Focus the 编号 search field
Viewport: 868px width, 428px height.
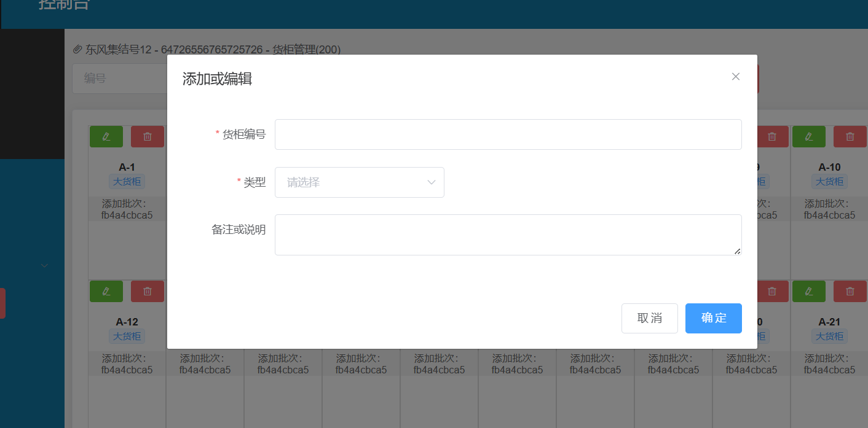[120, 79]
